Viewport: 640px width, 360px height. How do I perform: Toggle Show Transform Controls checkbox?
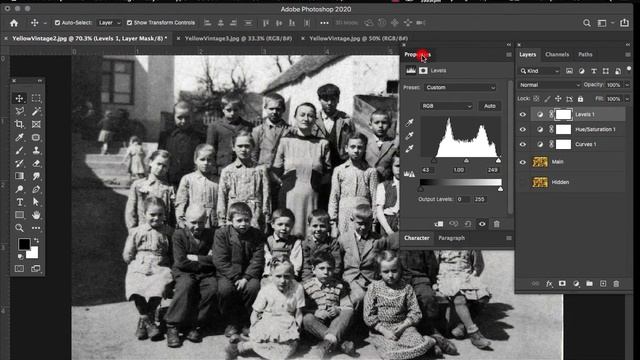(129, 23)
